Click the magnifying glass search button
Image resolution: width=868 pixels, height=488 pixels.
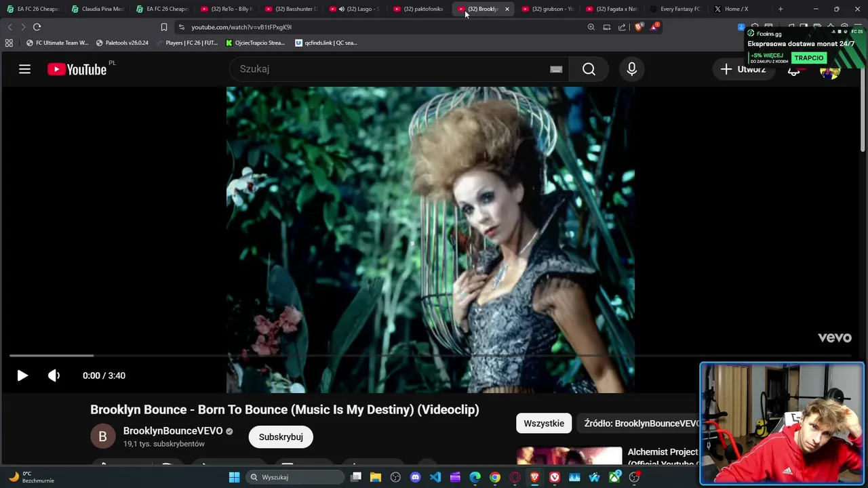pos(589,69)
